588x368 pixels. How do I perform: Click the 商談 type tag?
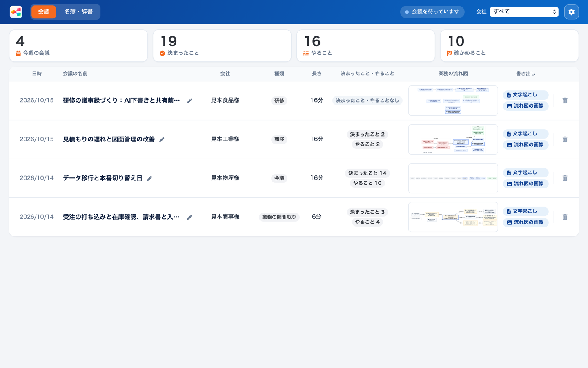[x=279, y=139]
